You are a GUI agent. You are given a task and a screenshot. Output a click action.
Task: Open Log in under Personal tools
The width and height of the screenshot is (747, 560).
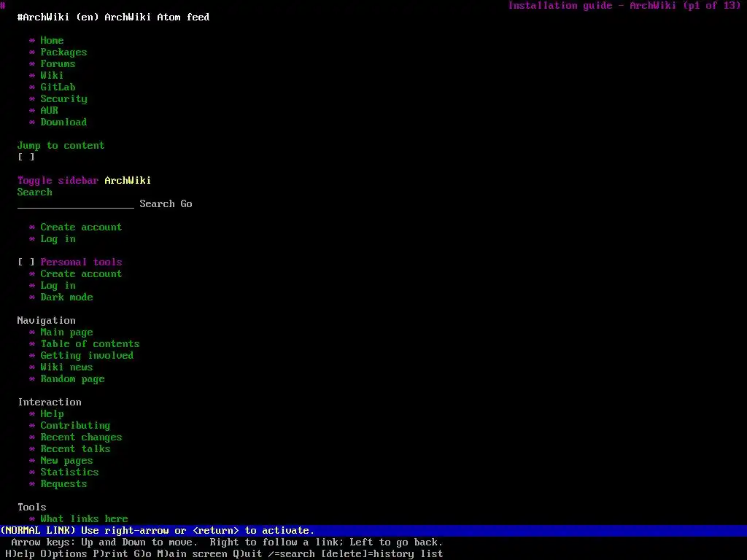pos(58,286)
